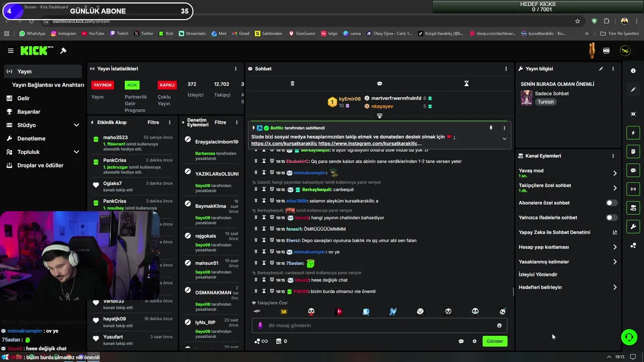
Task: Click the channel points infinity icon
Action: click(261, 341)
